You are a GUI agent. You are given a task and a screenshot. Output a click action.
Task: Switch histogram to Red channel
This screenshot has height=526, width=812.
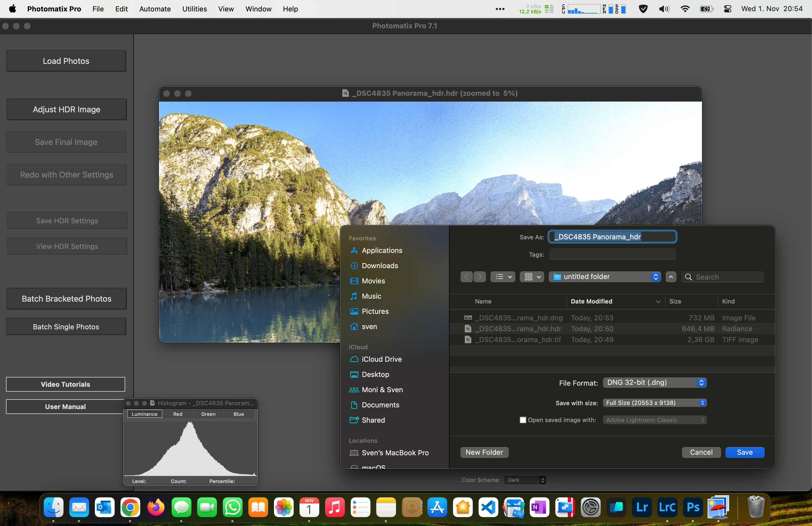[177, 414]
